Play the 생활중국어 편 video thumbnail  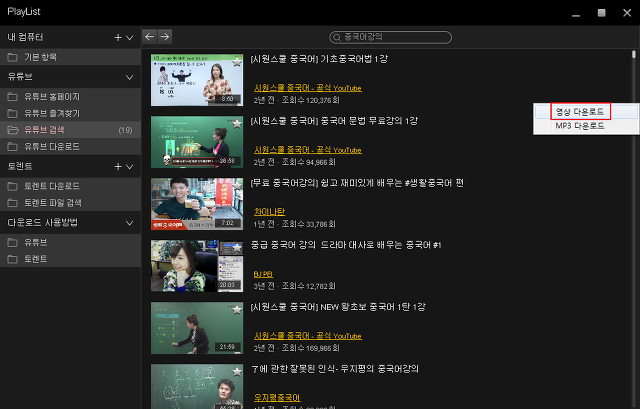coord(197,204)
